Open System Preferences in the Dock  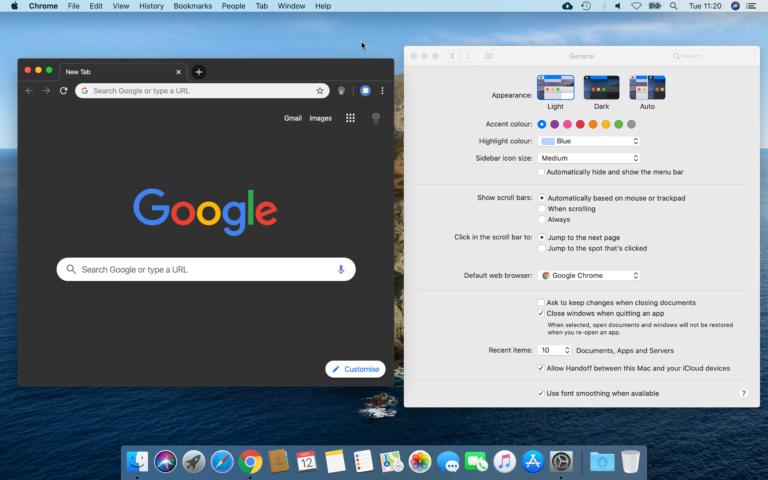(x=561, y=461)
